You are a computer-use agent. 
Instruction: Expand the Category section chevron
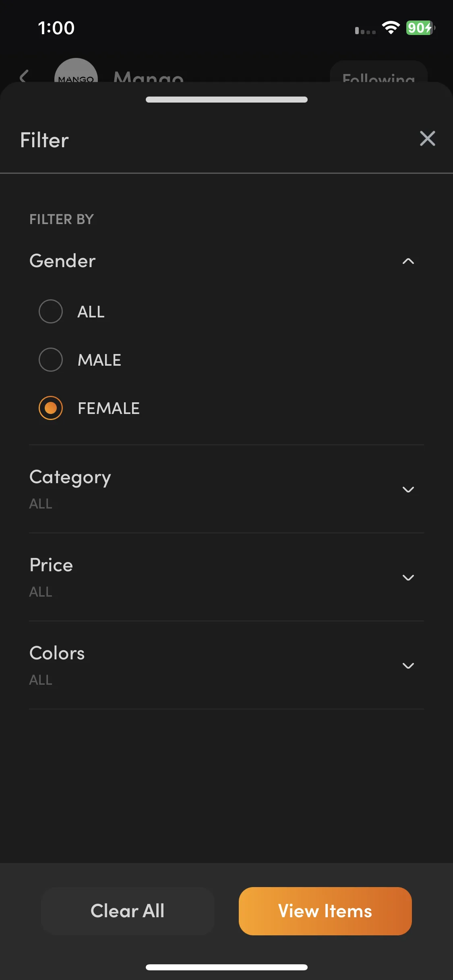click(x=408, y=490)
